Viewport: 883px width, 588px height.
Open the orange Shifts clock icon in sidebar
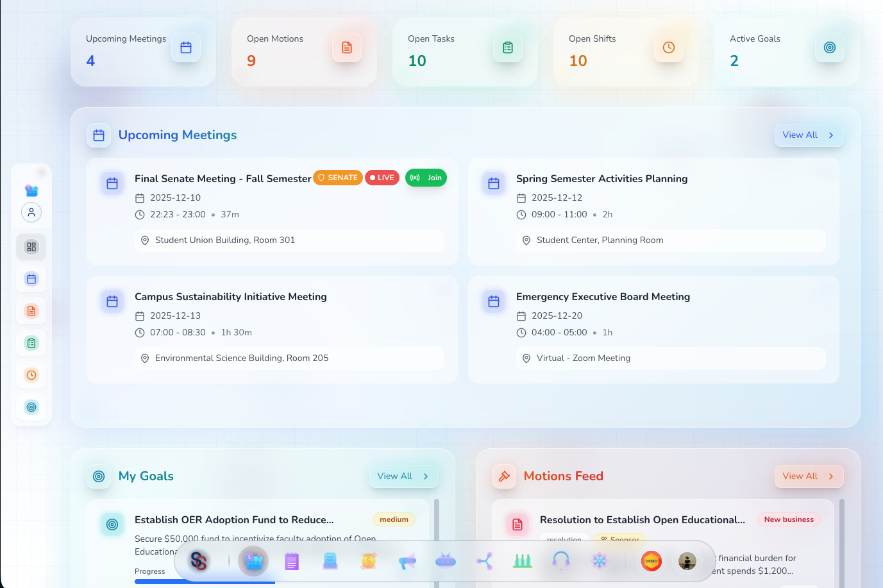(x=31, y=374)
